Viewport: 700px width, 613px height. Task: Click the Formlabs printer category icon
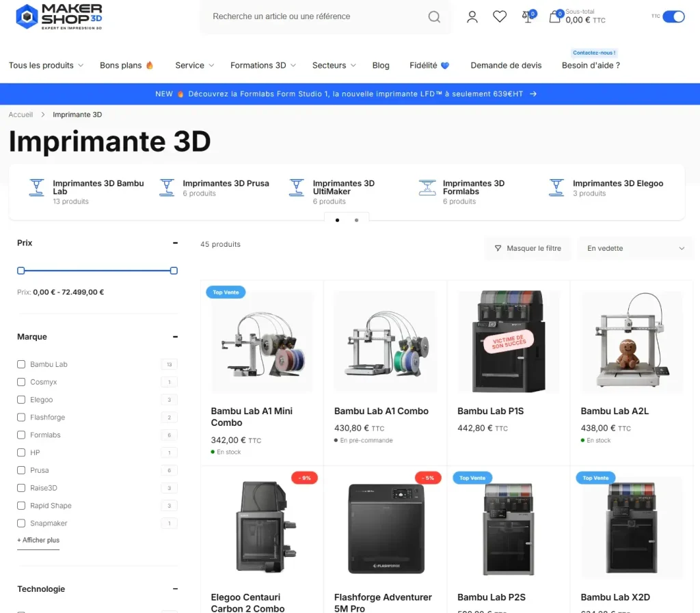(x=427, y=188)
